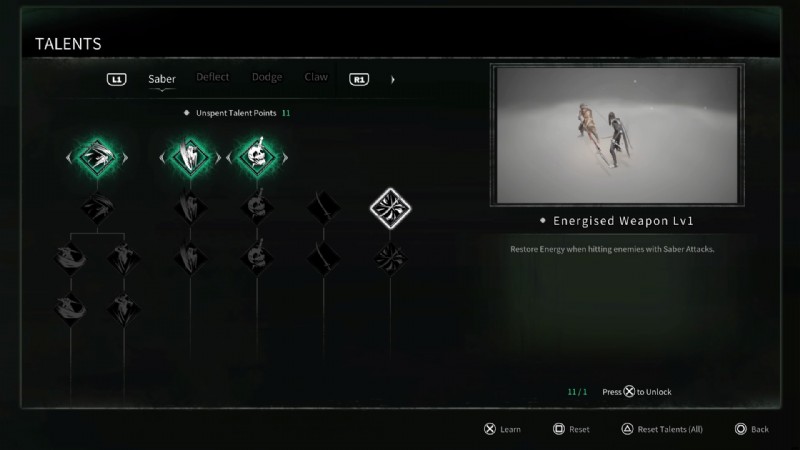Click the R1 next-tab button

coord(359,79)
